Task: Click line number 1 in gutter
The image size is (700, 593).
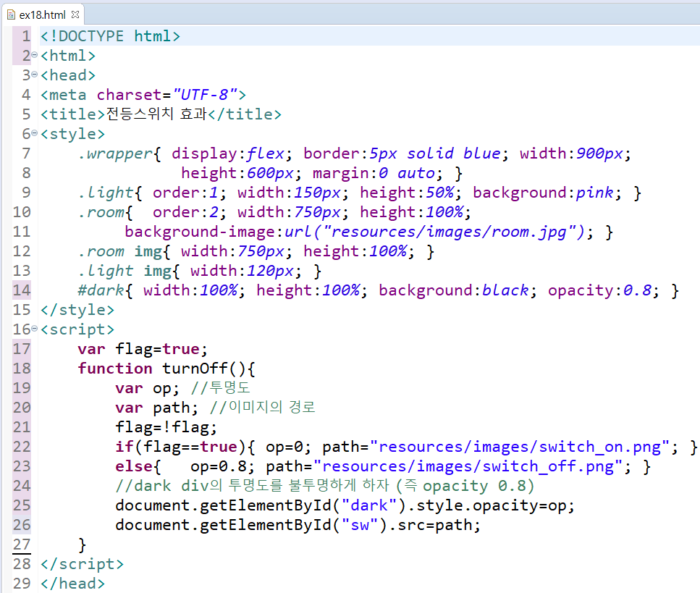Action: [x=26, y=36]
